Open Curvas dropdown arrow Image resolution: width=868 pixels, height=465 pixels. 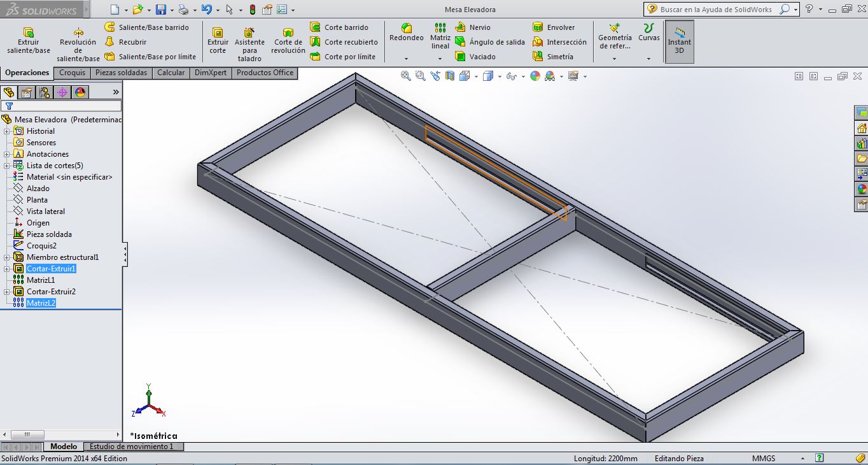(x=649, y=59)
